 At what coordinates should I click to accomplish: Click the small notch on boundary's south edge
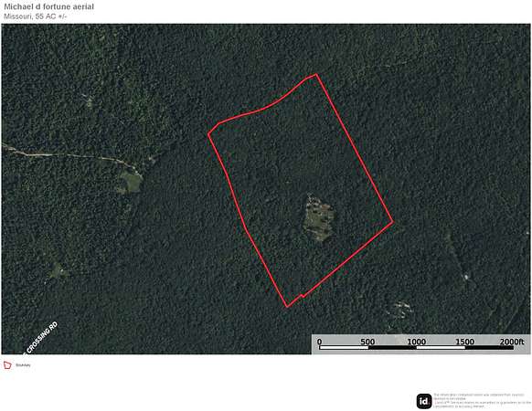303,296
